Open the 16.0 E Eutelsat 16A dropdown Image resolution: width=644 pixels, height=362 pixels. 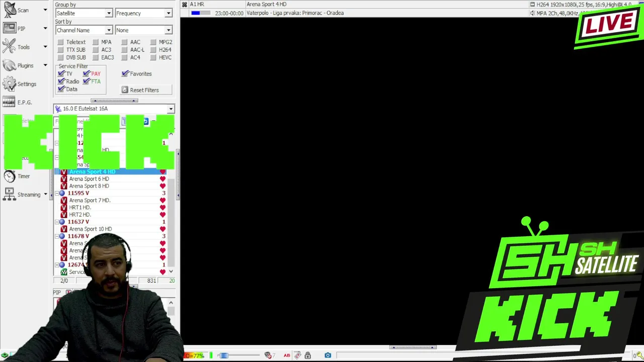pyautogui.click(x=114, y=109)
